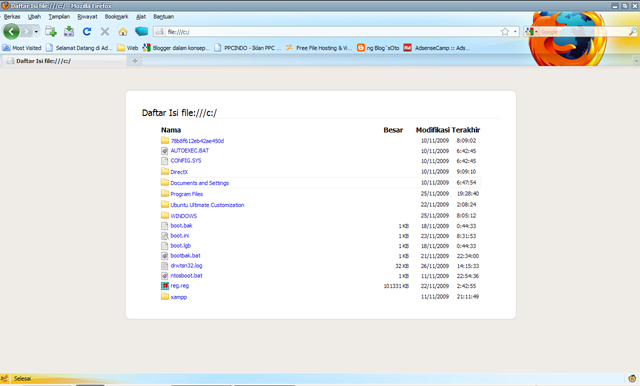Bookmark this page with the star icon
This screenshot has height=386, width=640.
505,32
